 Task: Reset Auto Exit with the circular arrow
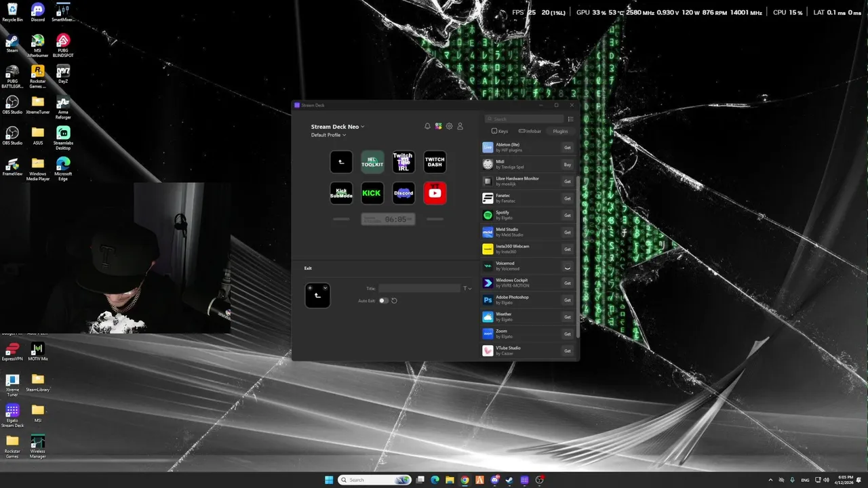(x=394, y=300)
